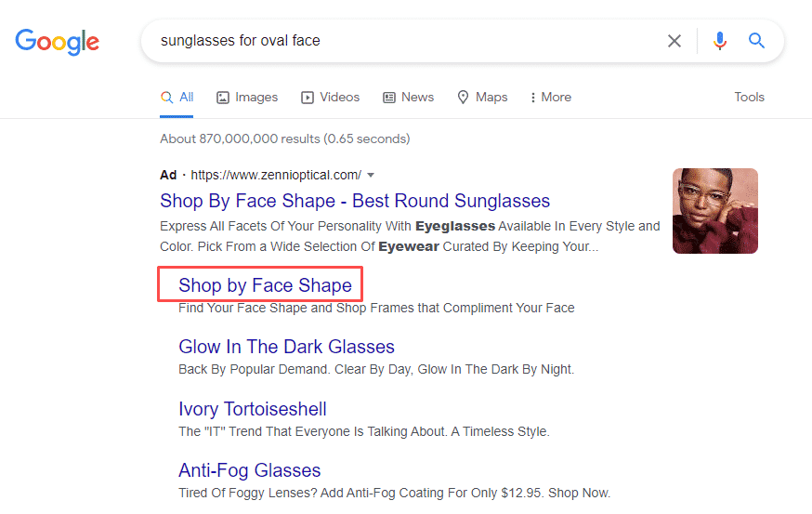
Task: Start voice search with microphone icon
Action: point(719,41)
